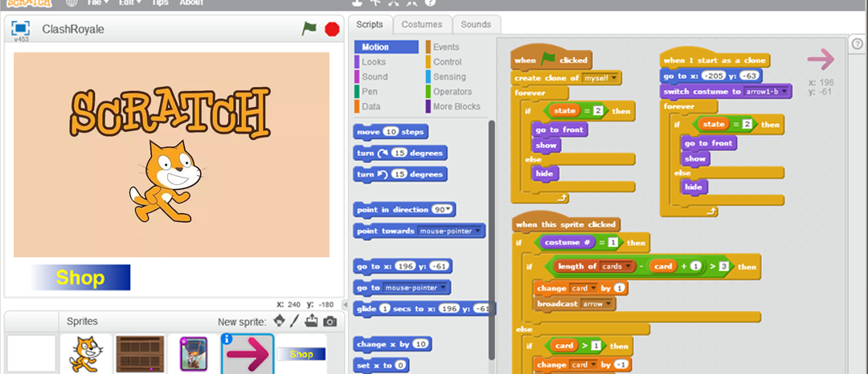
Task: Switch to the Sounds tab
Action: point(476,24)
